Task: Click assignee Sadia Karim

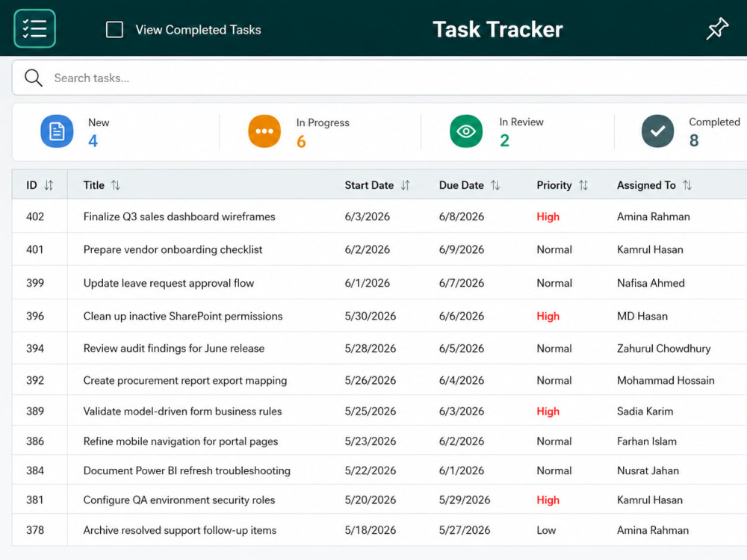Action: pos(645,411)
